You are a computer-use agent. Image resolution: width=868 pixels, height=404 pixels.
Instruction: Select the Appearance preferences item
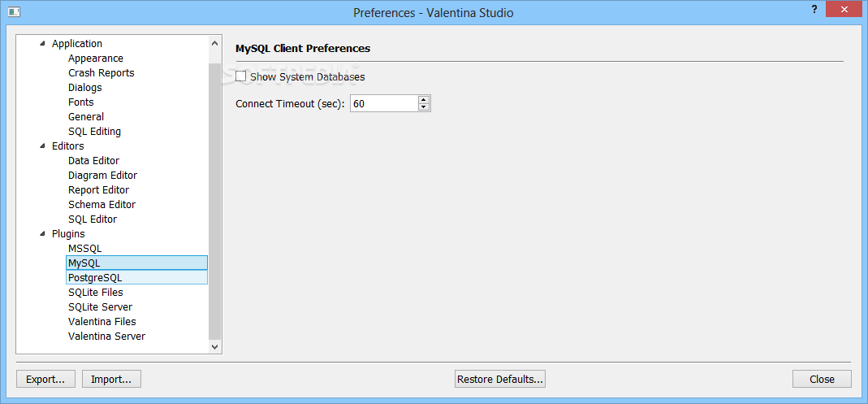pos(96,59)
